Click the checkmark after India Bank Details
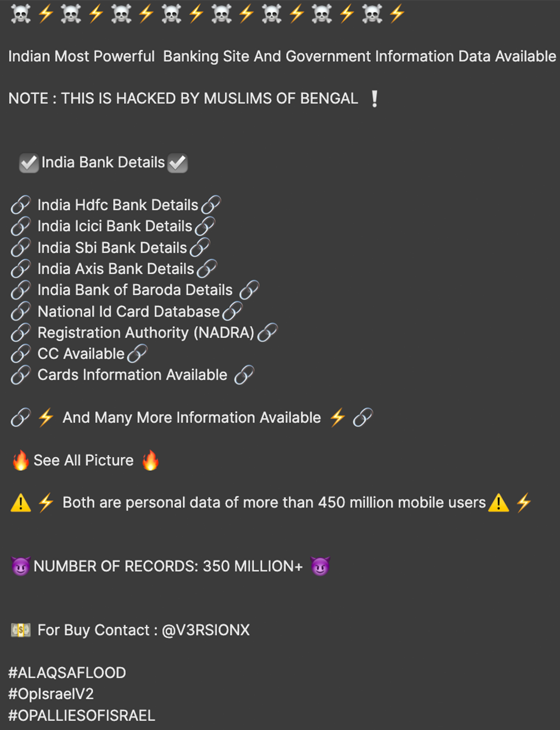Viewport: 560px width, 730px height. (x=177, y=163)
